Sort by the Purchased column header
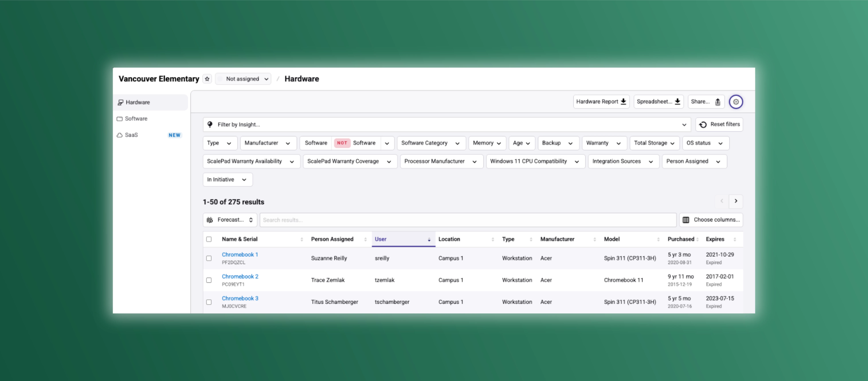The image size is (868, 381). 681,239
